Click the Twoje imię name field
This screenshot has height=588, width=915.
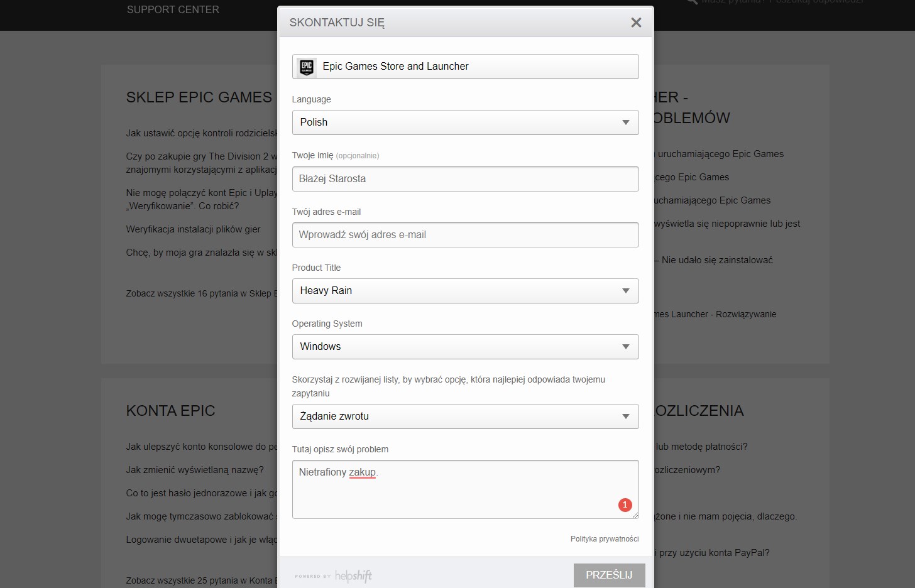coord(465,179)
